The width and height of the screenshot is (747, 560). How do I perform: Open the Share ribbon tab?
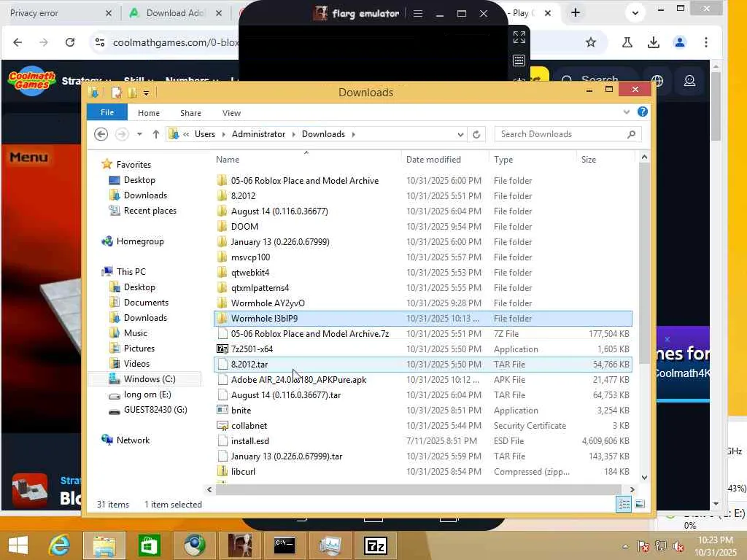pyautogui.click(x=190, y=113)
